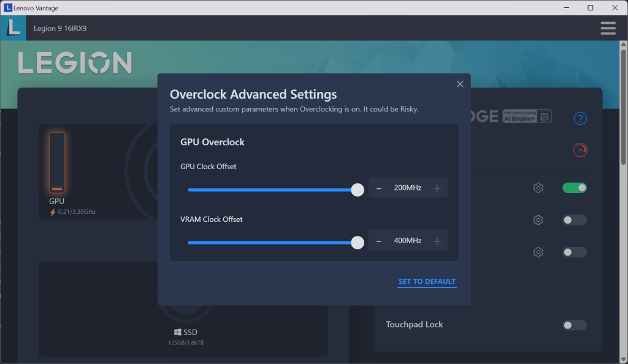Click the middle gear icon of three
Screen dimensions: 628x364
538,220
